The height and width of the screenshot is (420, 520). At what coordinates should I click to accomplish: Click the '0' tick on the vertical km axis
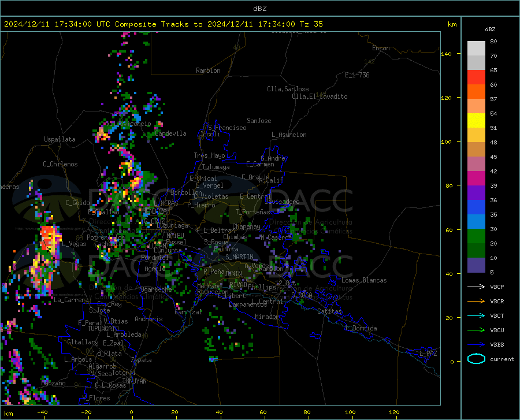[x=452, y=362]
